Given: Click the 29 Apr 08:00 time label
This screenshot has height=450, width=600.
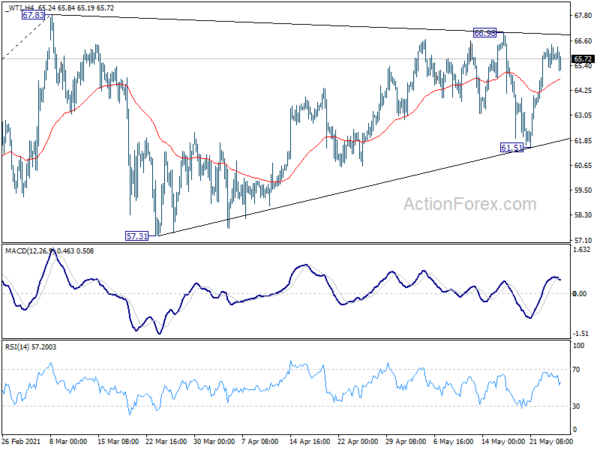Looking at the screenshot, I should pyautogui.click(x=406, y=441).
